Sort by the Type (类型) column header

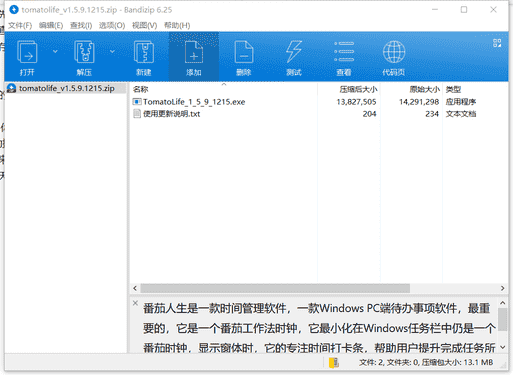[453, 89]
